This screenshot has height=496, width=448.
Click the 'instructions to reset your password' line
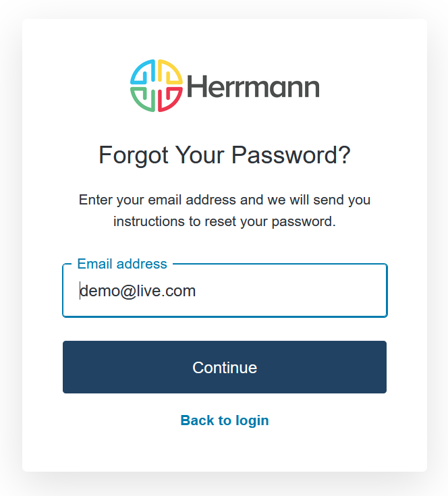[x=225, y=221]
